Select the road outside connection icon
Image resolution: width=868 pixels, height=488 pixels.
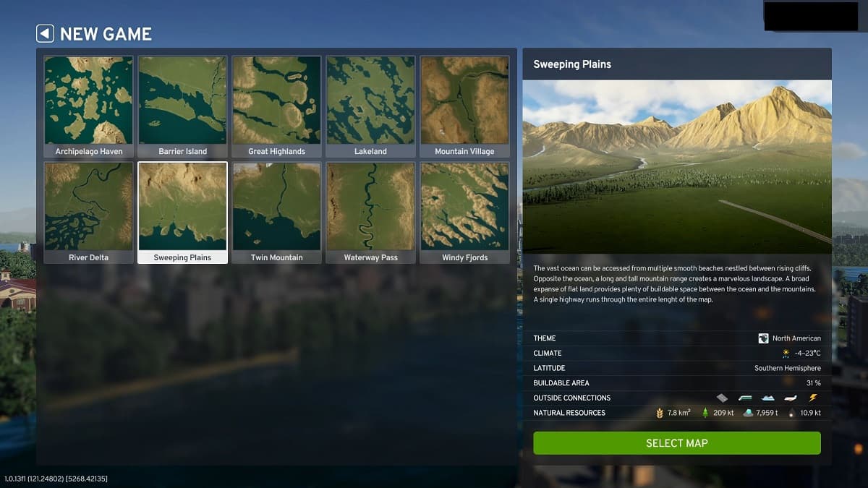tap(721, 398)
